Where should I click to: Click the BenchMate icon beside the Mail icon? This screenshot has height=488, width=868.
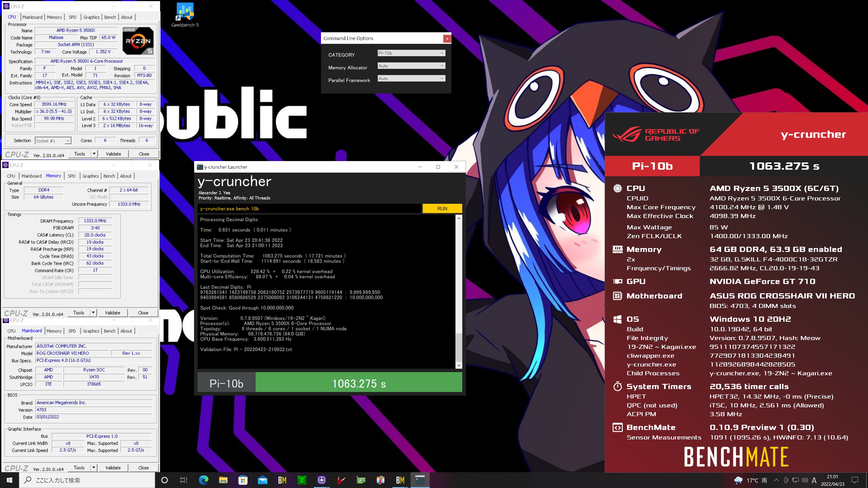click(282, 480)
